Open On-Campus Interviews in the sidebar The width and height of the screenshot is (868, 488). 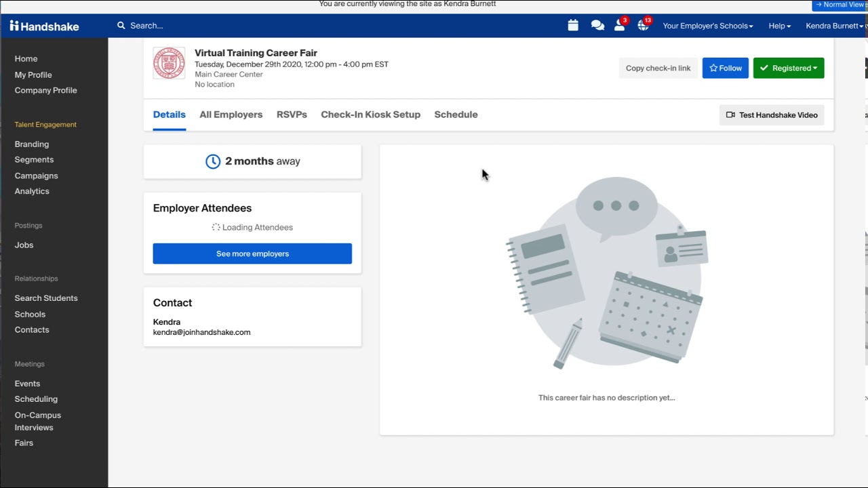point(38,421)
